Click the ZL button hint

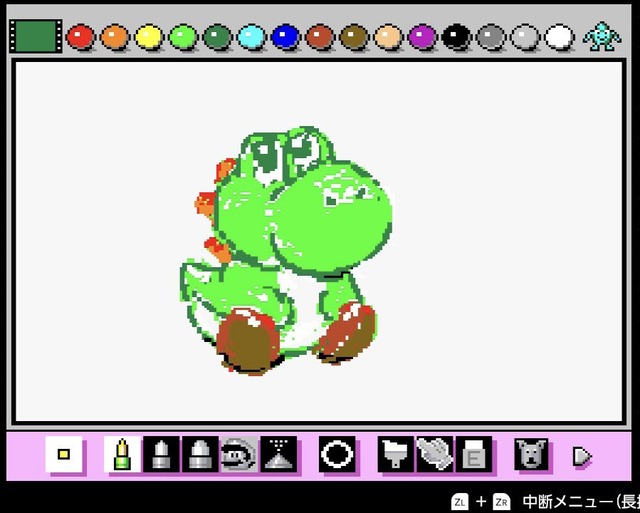click(460, 502)
